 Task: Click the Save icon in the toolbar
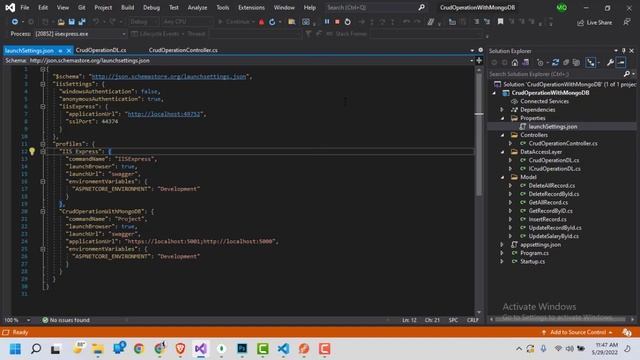point(71,22)
